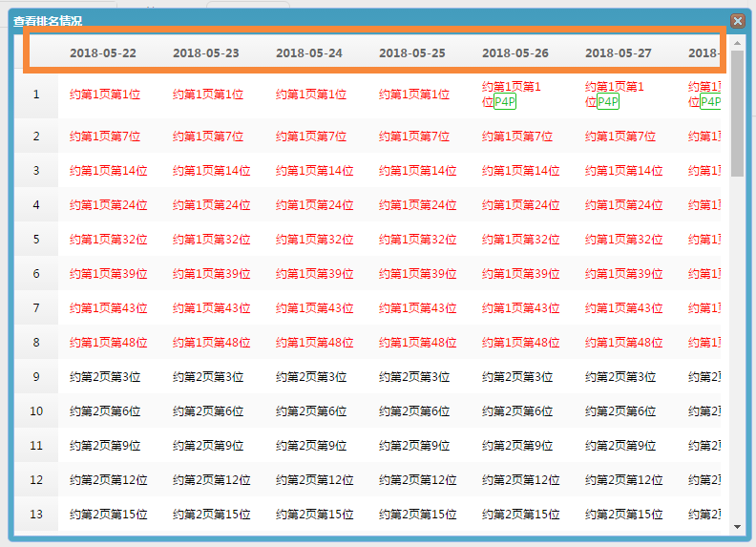Click row number 7
The height and width of the screenshot is (547, 756).
36,308
